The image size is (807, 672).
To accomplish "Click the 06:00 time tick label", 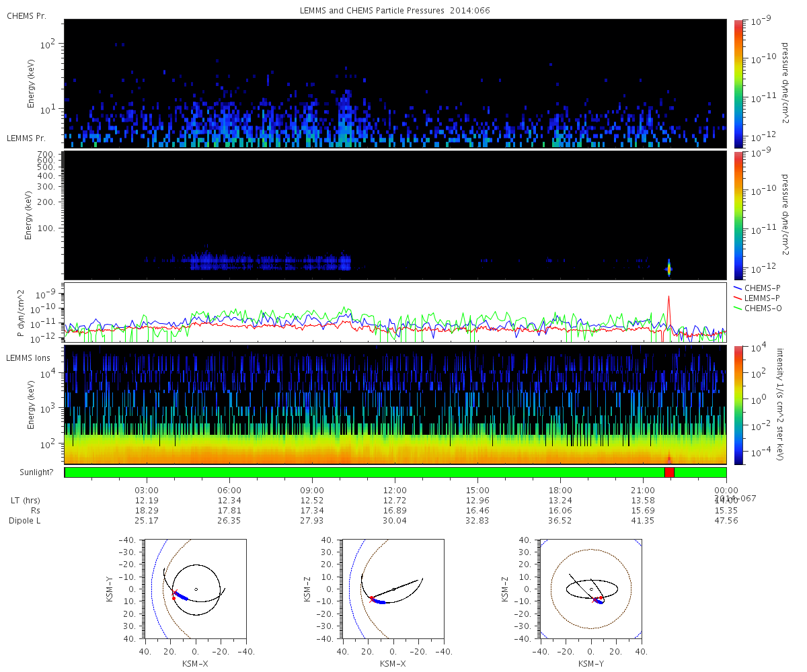I will pyautogui.click(x=229, y=490).
